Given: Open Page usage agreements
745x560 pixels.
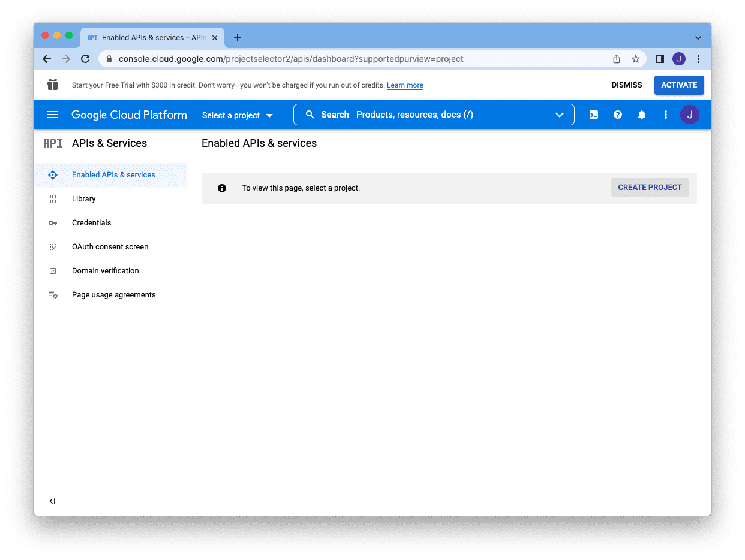Looking at the screenshot, I should click(x=110, y=295).
